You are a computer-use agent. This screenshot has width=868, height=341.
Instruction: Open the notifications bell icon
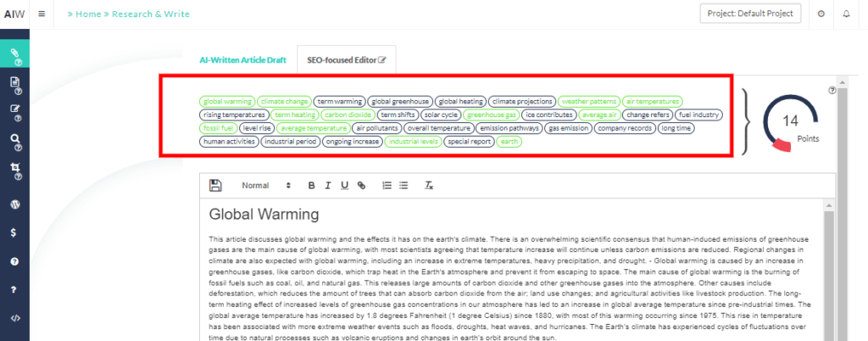(846, 14)
